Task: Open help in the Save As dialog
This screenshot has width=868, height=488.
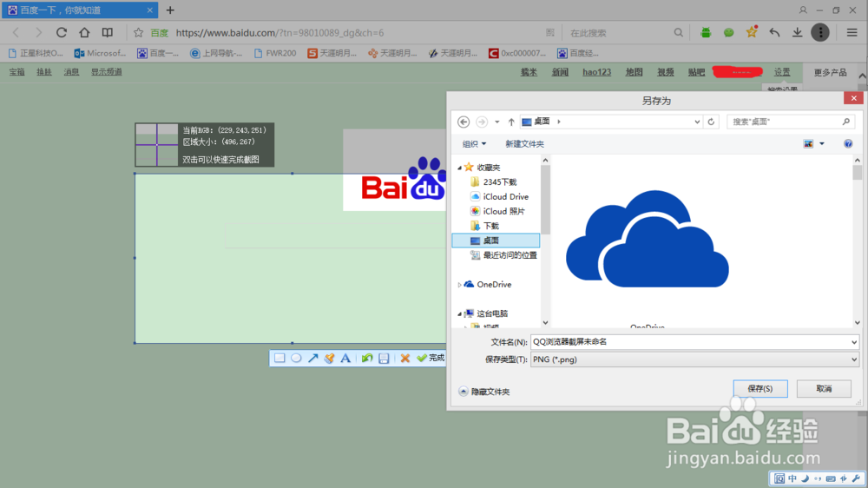Action: click(848, 144)
